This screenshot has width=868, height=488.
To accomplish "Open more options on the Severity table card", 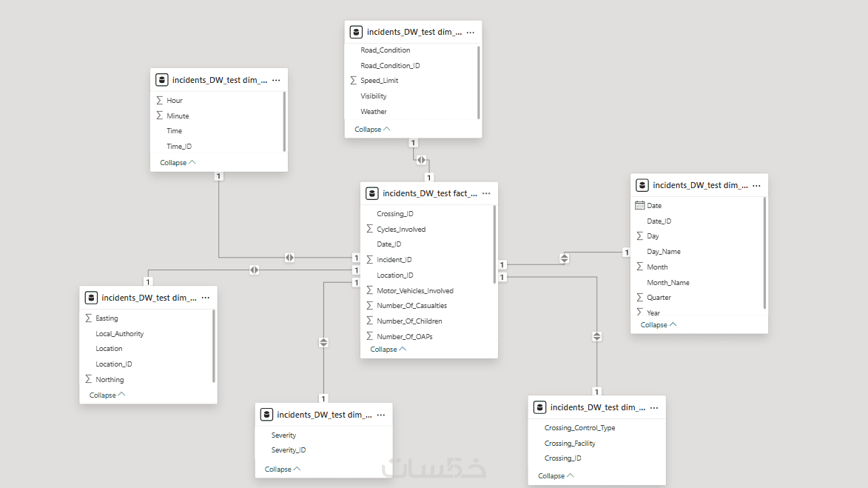I will pos(381,415).
